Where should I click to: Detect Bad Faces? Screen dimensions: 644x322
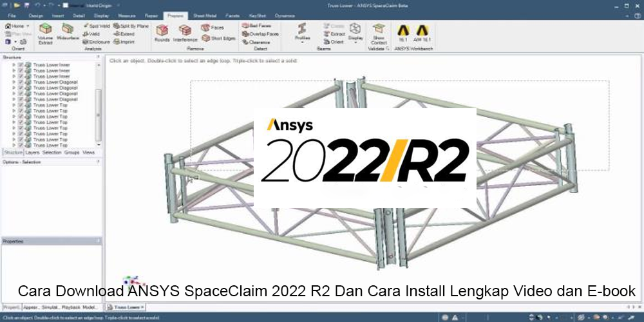coord(256,26)
